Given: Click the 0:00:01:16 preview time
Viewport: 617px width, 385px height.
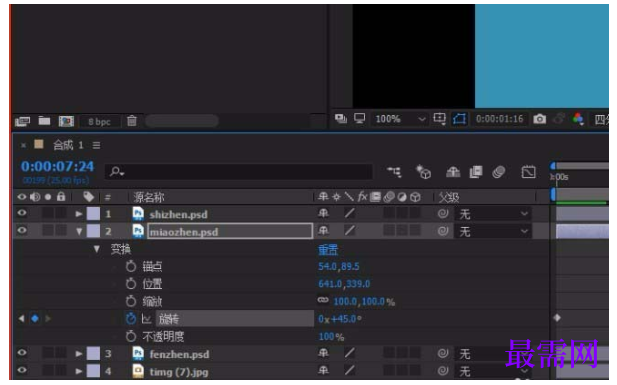Looking at the screenshot, I should (x=499, y=119).
